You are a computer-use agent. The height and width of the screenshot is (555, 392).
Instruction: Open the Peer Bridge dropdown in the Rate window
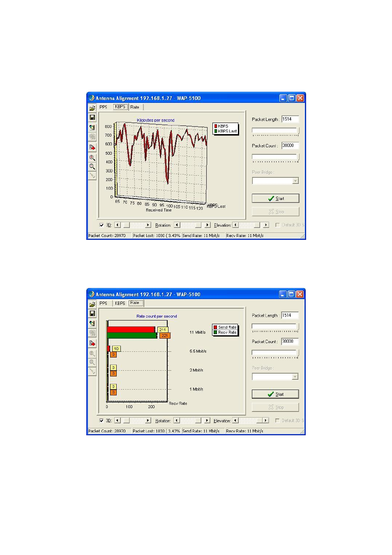[295, 377]
